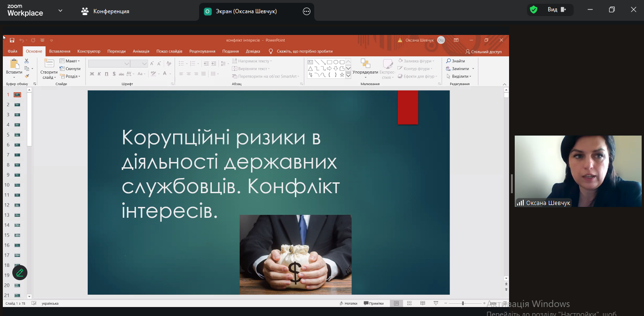Click the Cut scissors icon

coord(26,61)
